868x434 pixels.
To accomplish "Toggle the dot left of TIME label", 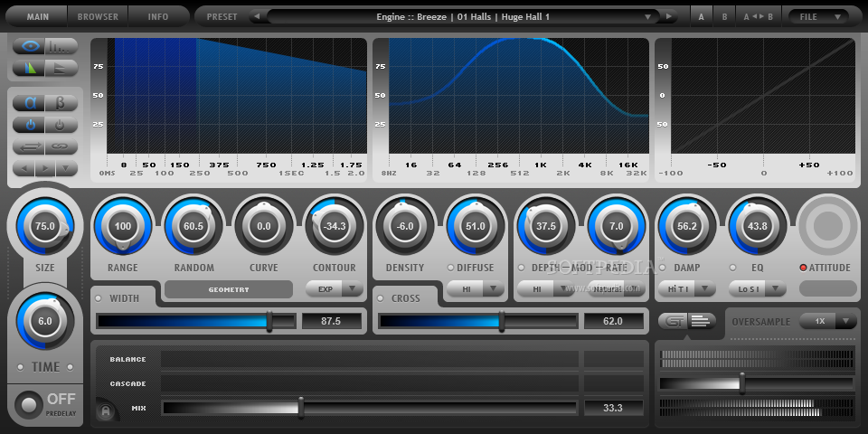I will point(21,367).
